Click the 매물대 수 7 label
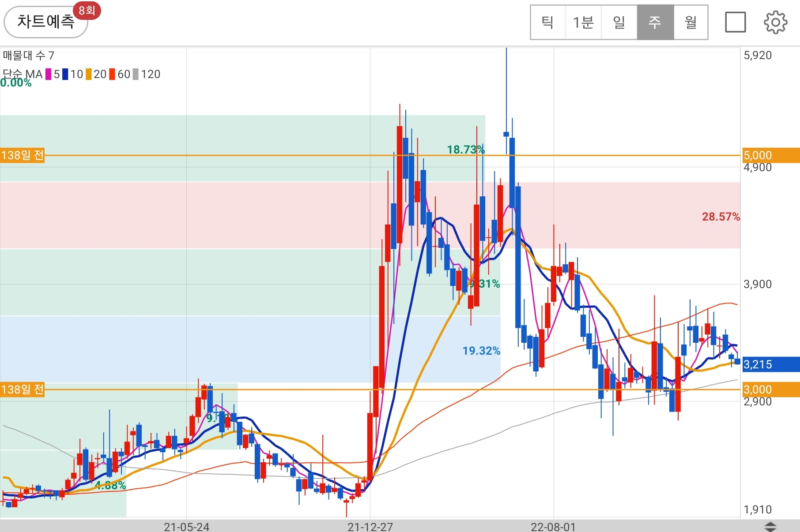Image resolution: width=800 pixels, height=532 pixels. point(29,56)
